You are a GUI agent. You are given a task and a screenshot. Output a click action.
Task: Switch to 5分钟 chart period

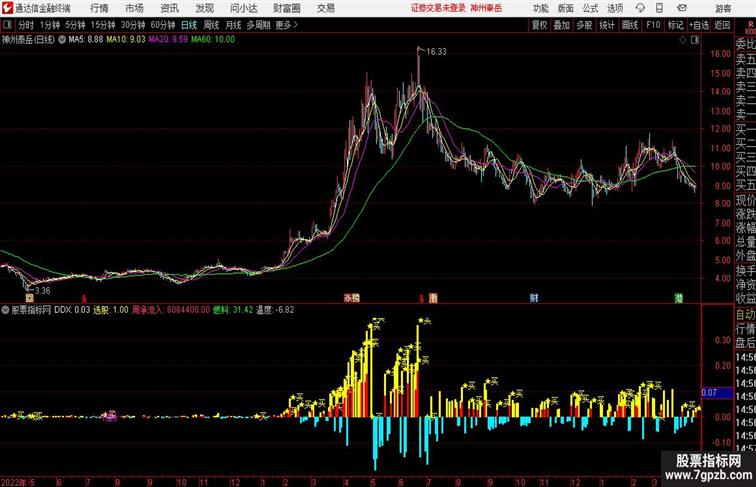pos(75,25)
